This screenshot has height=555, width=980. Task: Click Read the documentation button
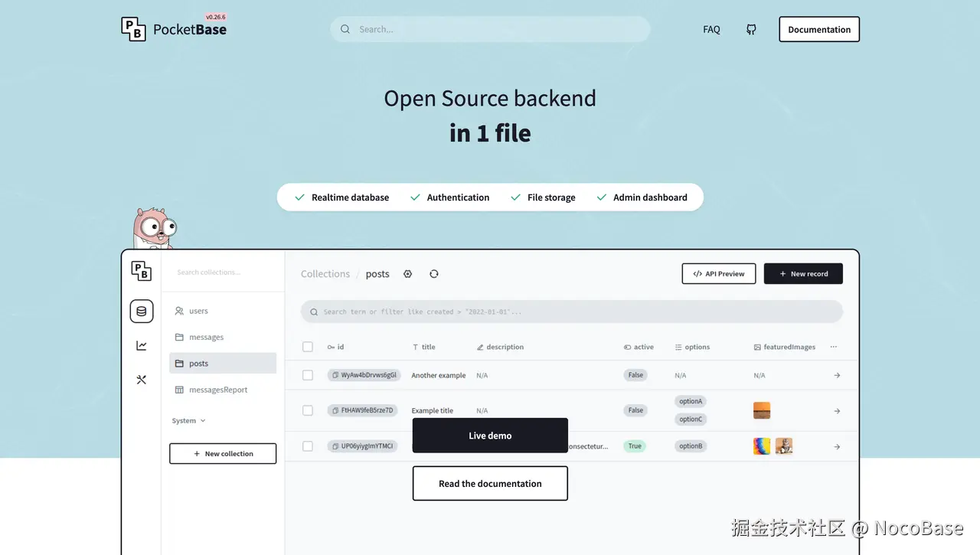tap(490, 484)
